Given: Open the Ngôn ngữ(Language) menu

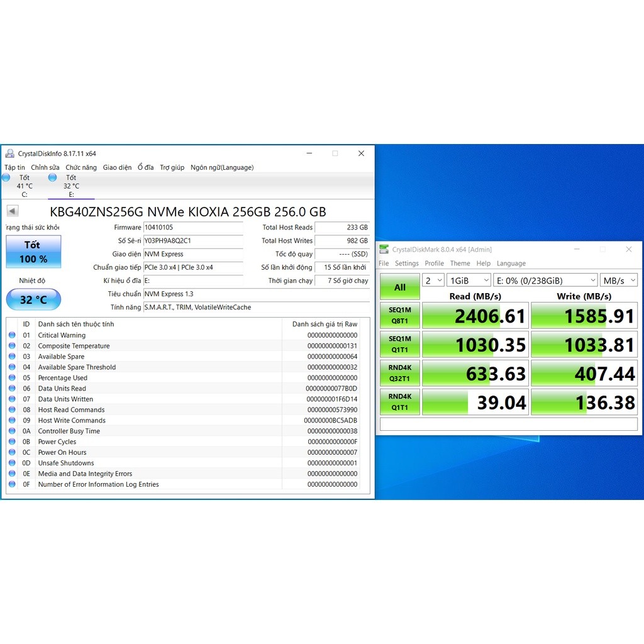Looking at the screenshot, I should (222, 167).
